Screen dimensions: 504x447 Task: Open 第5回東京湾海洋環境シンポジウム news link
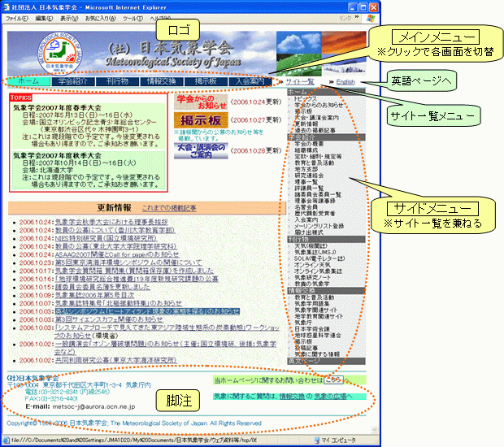pos(128,263)
